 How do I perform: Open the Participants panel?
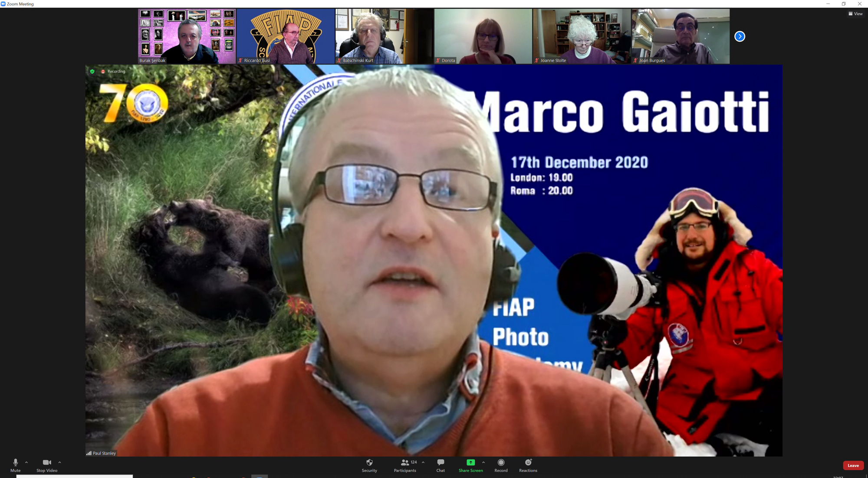click(x=405, y=465)
